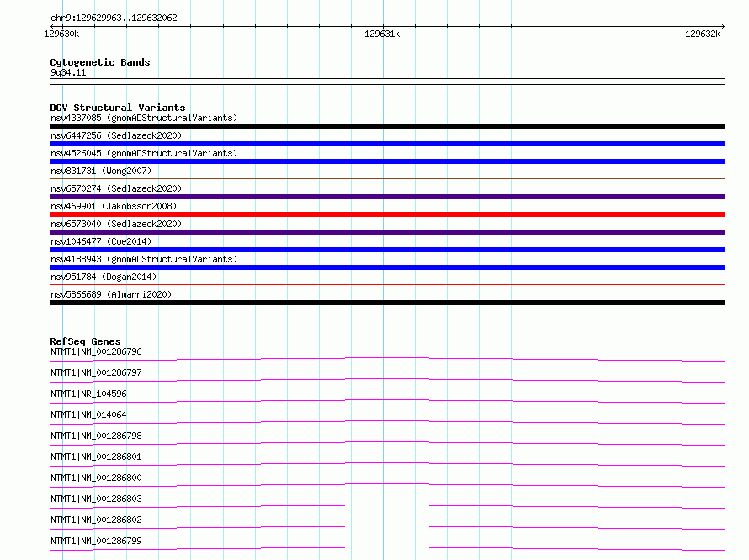This screenshot has width=749, height=560.
Task: Click transcript NTMT1|NR_104596
Action: 88,394
